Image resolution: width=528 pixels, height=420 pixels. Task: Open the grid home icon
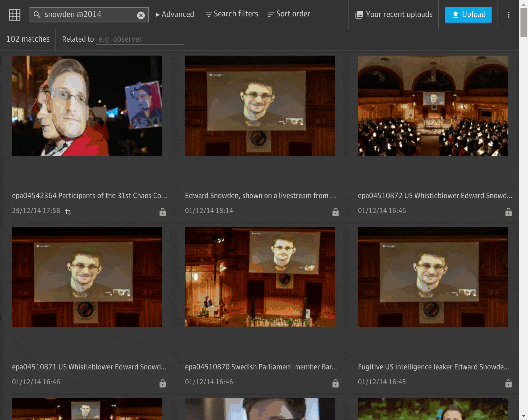tap(15, 15)
